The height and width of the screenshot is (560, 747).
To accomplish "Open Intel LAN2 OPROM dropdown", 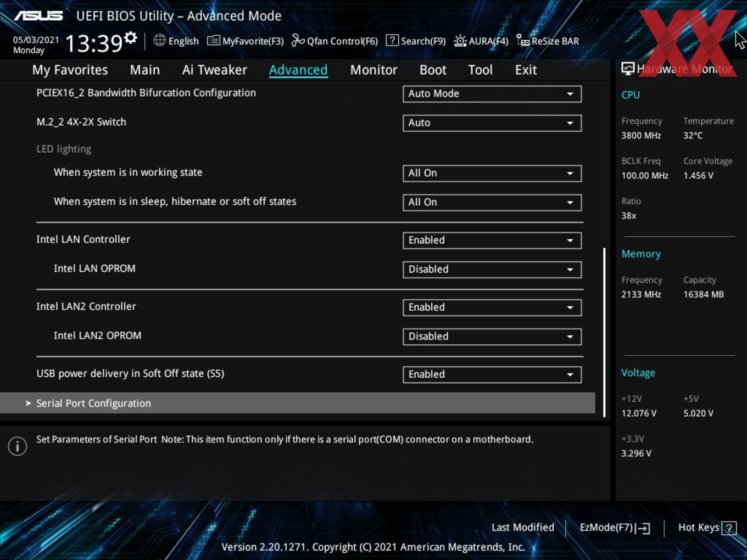I will 492,337.
